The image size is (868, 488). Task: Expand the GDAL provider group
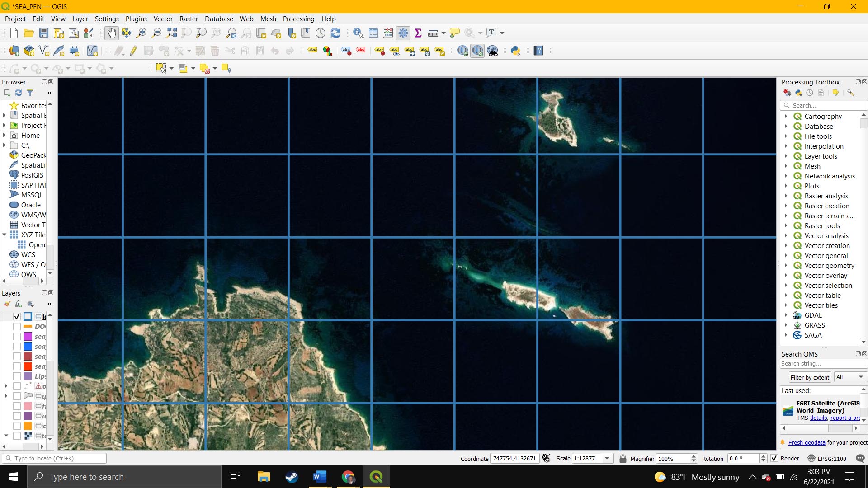point(786,315)
